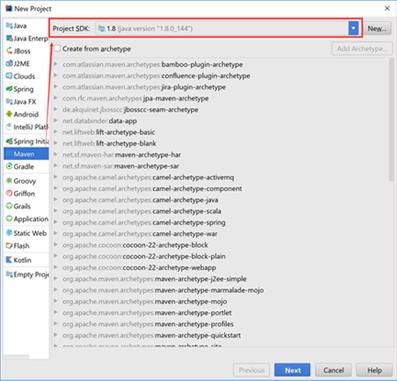The height and width of the screenshot is (381, 397).
Task: Select the Spring project type icon
Action: click(x=9, y=89)
